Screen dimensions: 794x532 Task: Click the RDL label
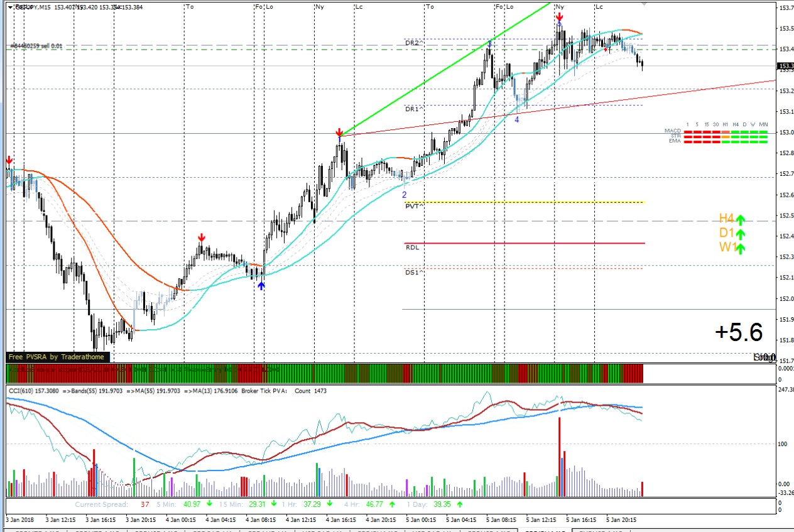pos(412,247)
